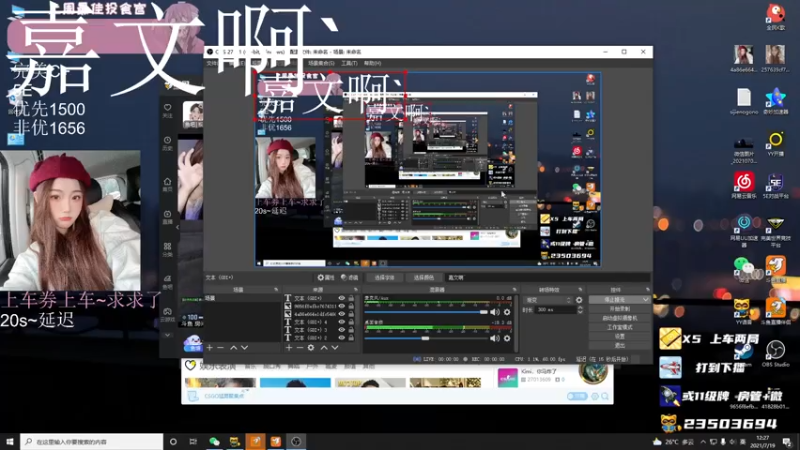Open filters for selected text source

tap(350, 278)
